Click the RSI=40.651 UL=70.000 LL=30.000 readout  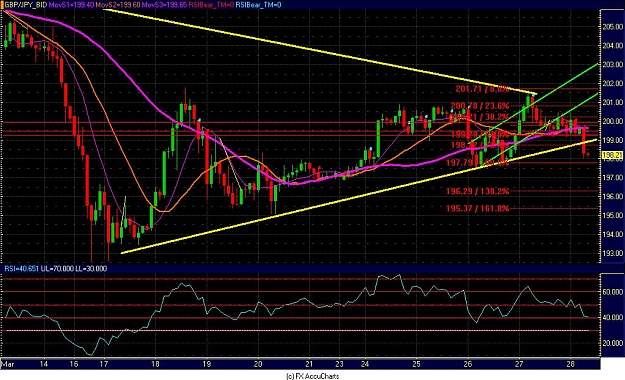point(55,269)
